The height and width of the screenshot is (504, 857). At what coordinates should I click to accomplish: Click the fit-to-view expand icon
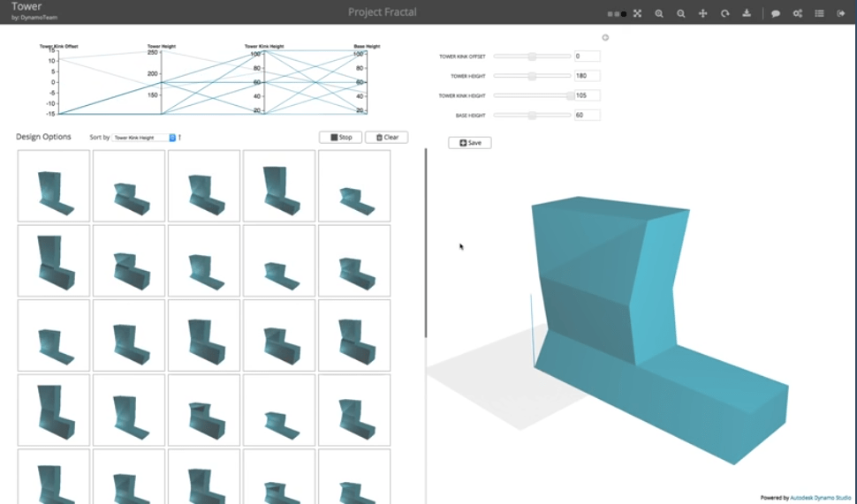click(637, 13)
